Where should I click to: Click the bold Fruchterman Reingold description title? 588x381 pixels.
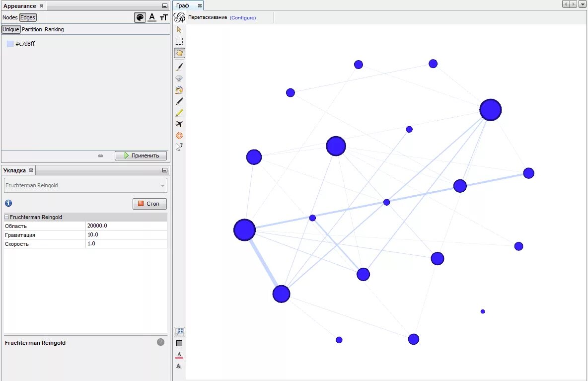click(x=35, y=343)
